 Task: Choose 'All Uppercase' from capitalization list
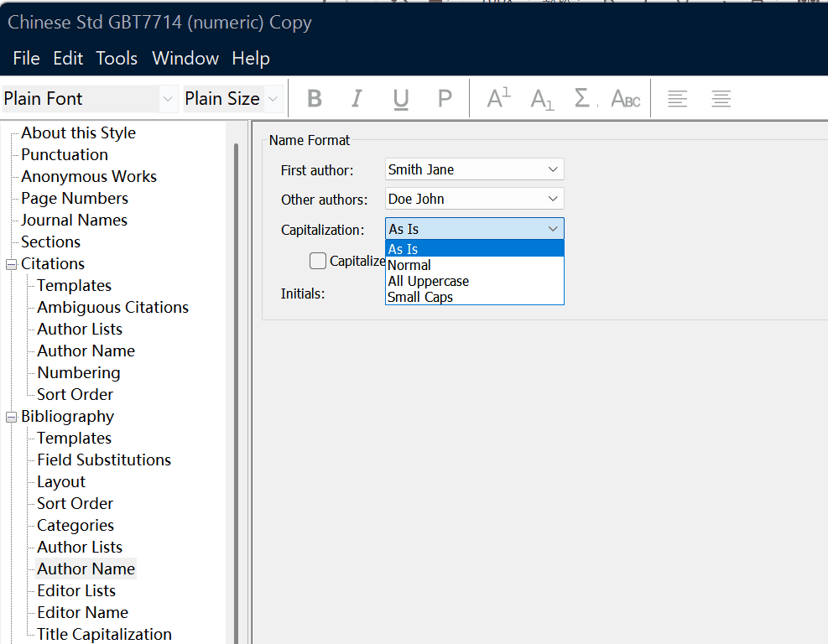(428, 281)
